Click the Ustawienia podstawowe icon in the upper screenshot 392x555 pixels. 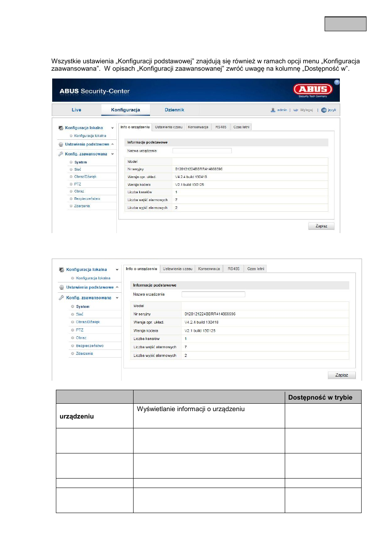point(61,144)
